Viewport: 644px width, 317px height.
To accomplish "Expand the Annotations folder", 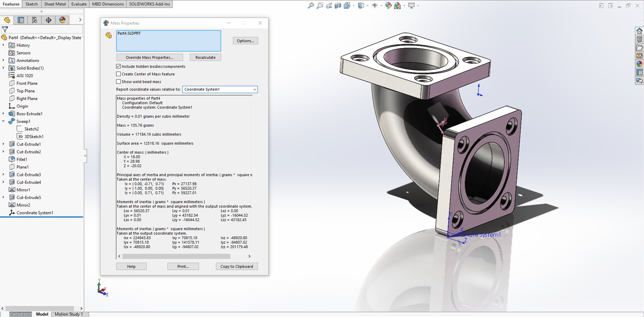I will [x=3, y=60].
